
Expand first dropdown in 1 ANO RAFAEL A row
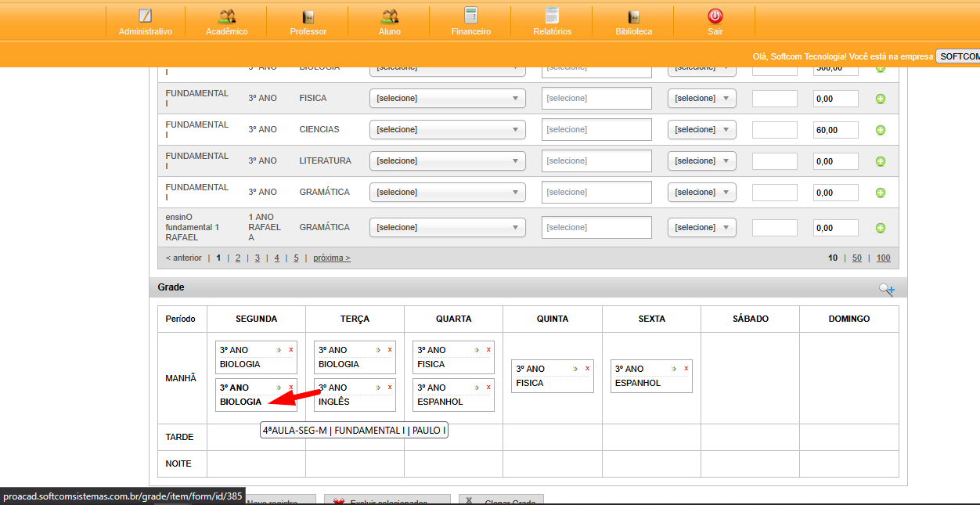tap(447, 228)
